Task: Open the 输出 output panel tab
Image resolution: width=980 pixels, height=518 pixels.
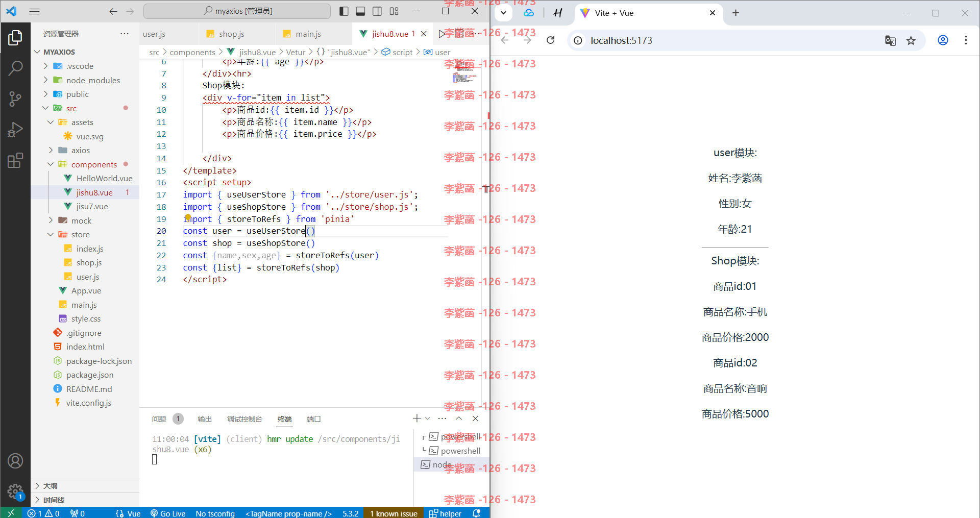Action: (x=205, y=419)
